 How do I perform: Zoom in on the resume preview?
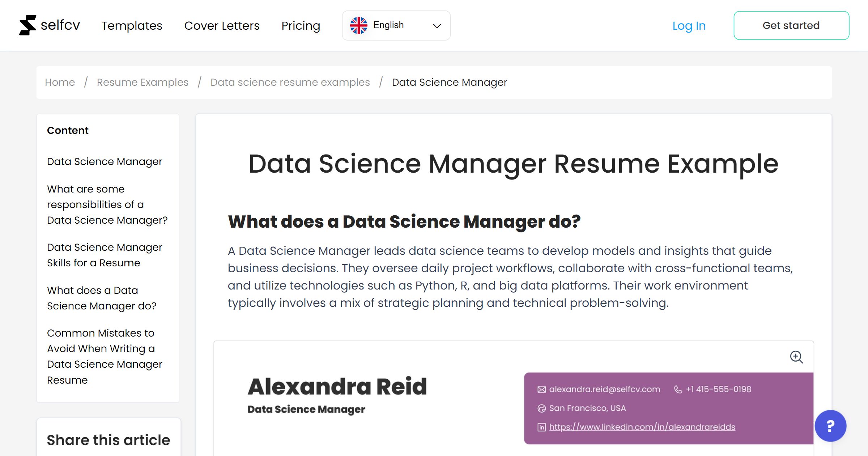click(x=796, y=357)
